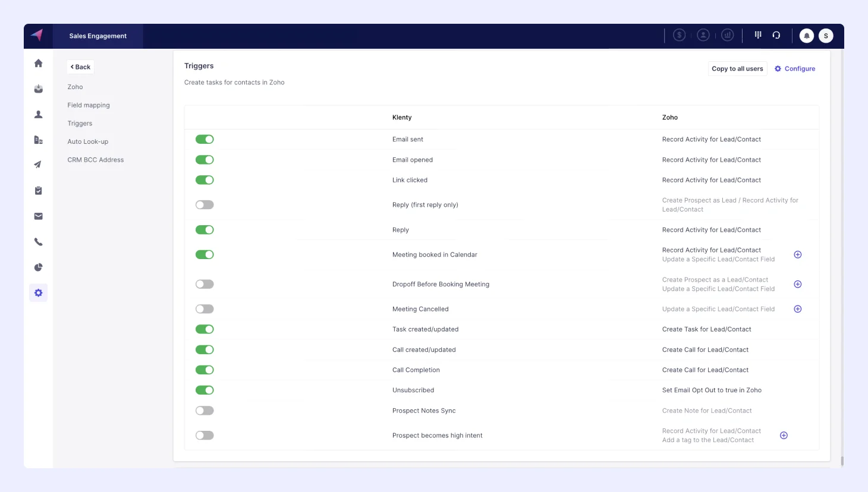Open the Home icon in the sidebar
Image resolution: width=868 pixels, height=492 pixels.
(38, 63)
